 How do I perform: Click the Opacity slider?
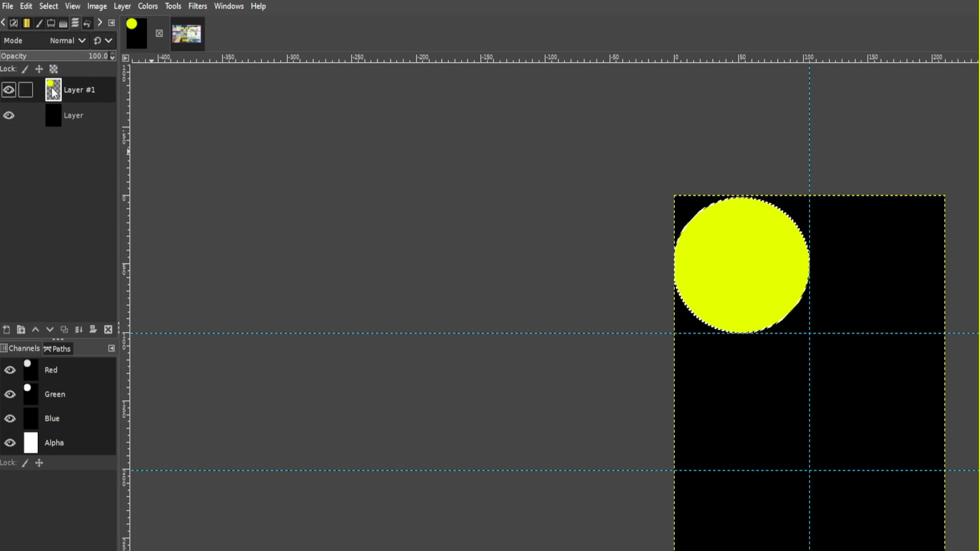click(x=54, y=56)
